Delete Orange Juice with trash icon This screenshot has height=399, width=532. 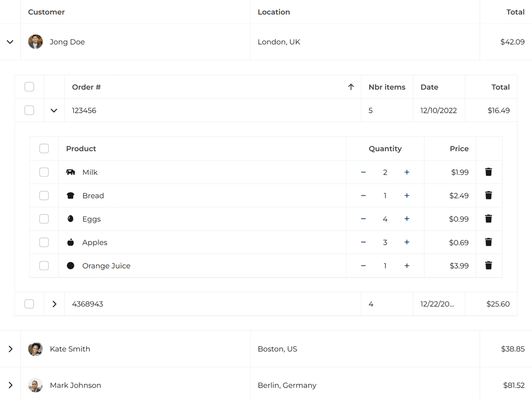488,265
